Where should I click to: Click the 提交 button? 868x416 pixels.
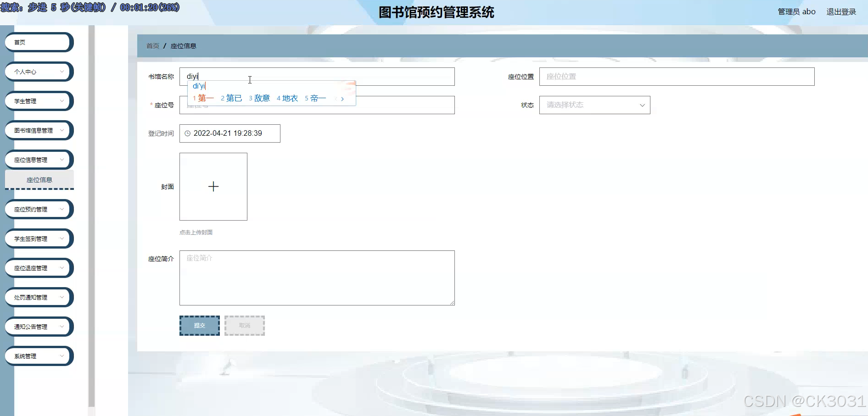pos(200,326)
